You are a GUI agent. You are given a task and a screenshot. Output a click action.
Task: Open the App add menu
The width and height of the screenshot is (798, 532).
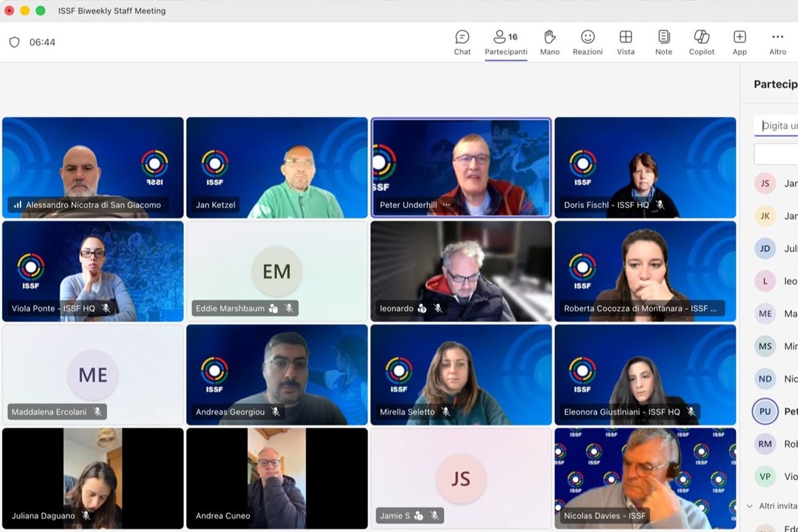pos(739,43)
